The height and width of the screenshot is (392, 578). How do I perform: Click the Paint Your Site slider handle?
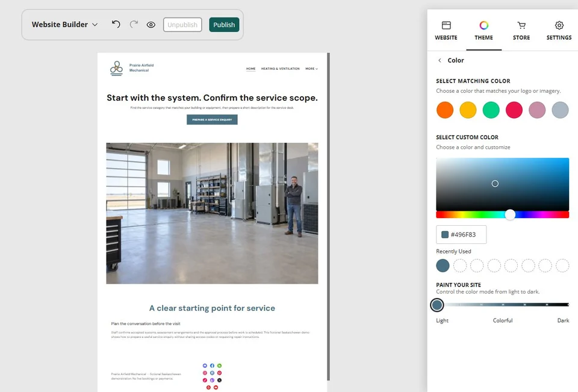437,305
